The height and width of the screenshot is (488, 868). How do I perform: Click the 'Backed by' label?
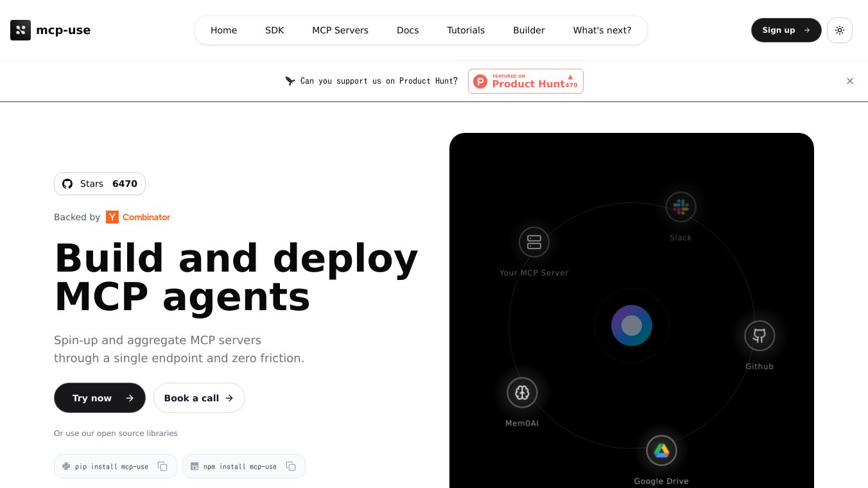[77, 217]
